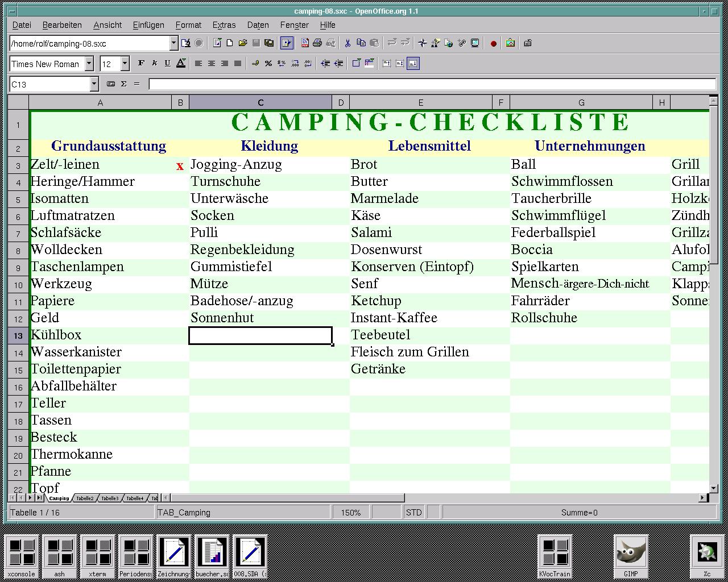Click the STD selection mode field
728x582 pixels.
413,513
